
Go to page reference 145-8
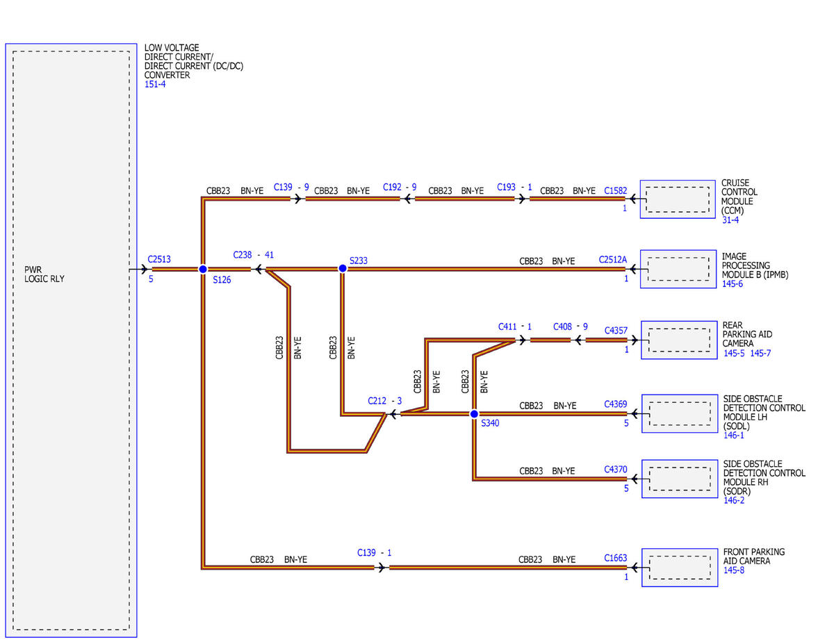click(x=734, y=570)
